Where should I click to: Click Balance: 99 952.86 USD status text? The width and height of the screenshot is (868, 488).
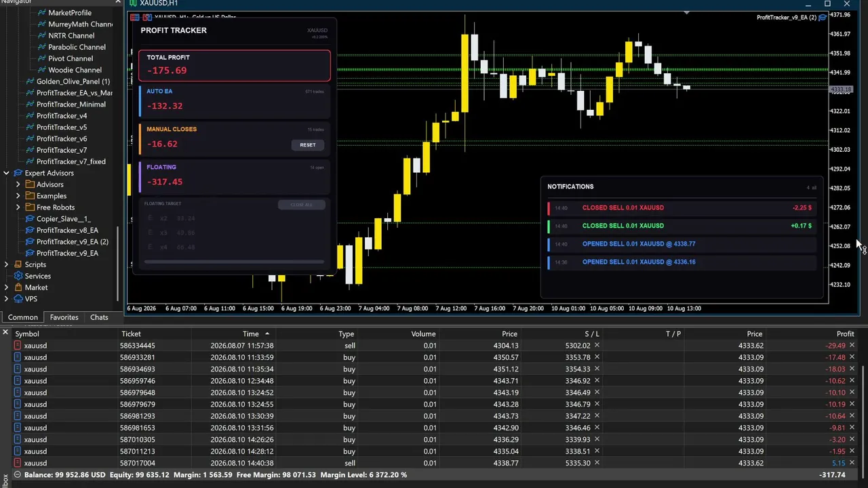tap(65, 475)
